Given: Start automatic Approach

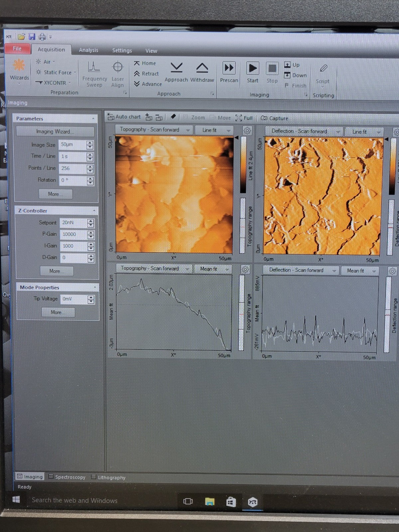Looking at the screenshot, I should (176, 68).
